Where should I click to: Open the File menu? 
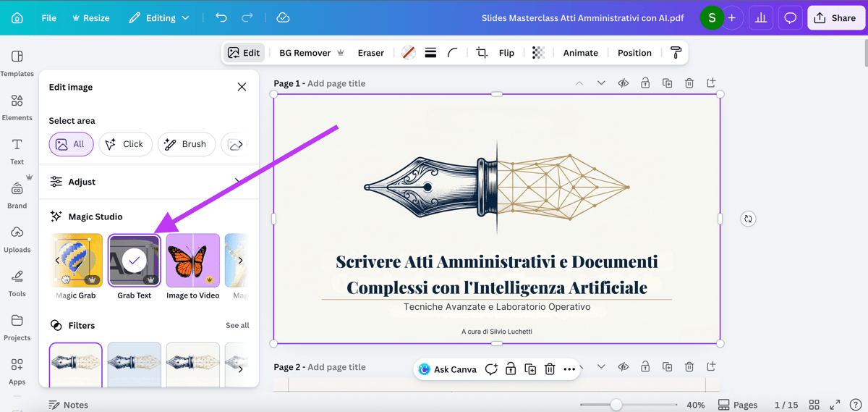(x=48, y=18)
